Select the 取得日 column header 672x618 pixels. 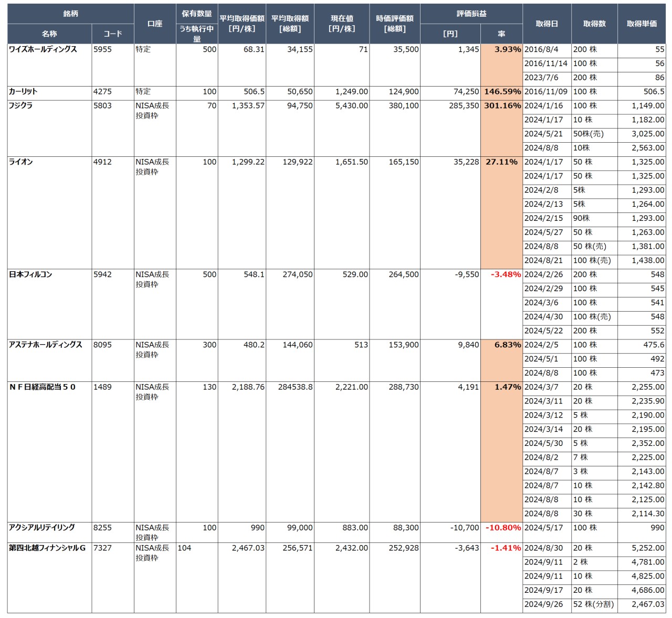547,24
